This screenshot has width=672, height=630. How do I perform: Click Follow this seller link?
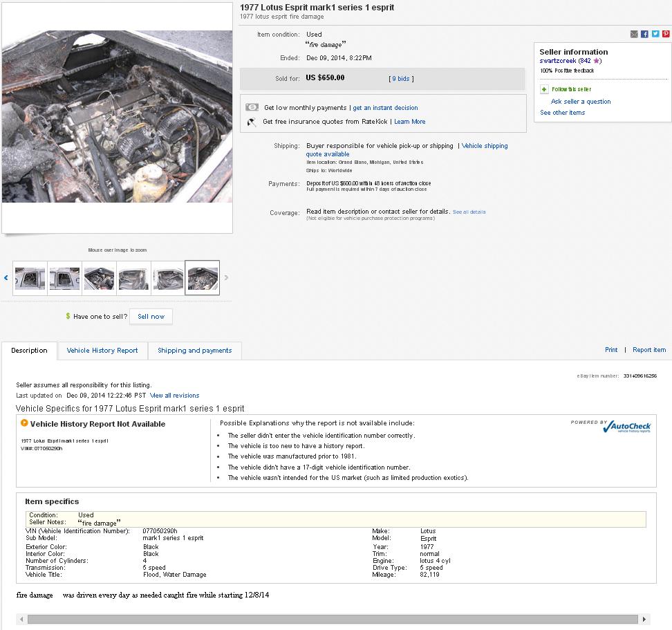point(571,89)
